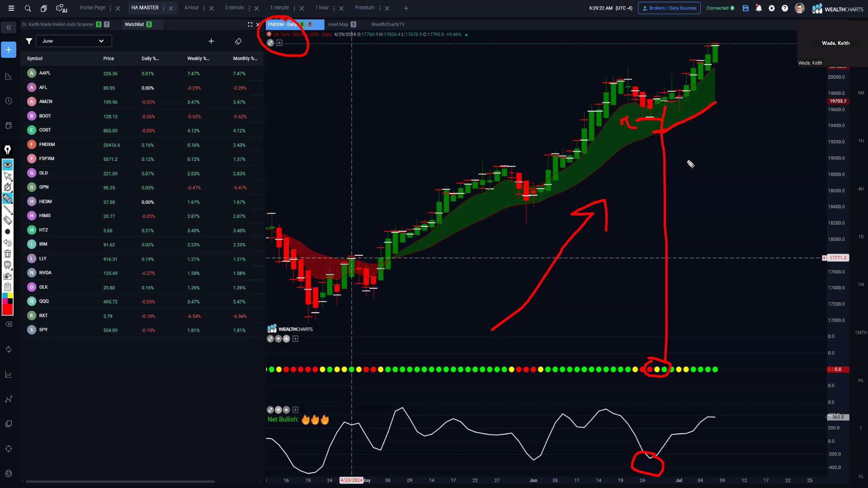868x488 pixels.
Task: Pick the large red color swatch
Action: point(8,310)
